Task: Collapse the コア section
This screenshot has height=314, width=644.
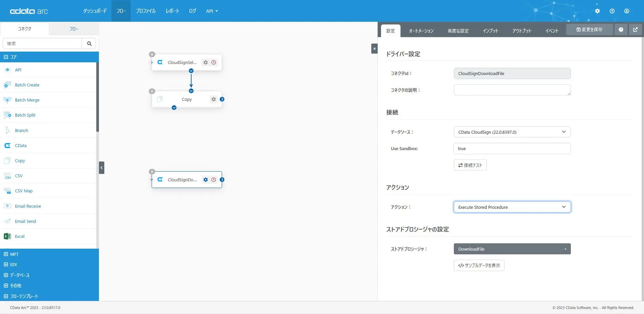Action: coord(49,57)
